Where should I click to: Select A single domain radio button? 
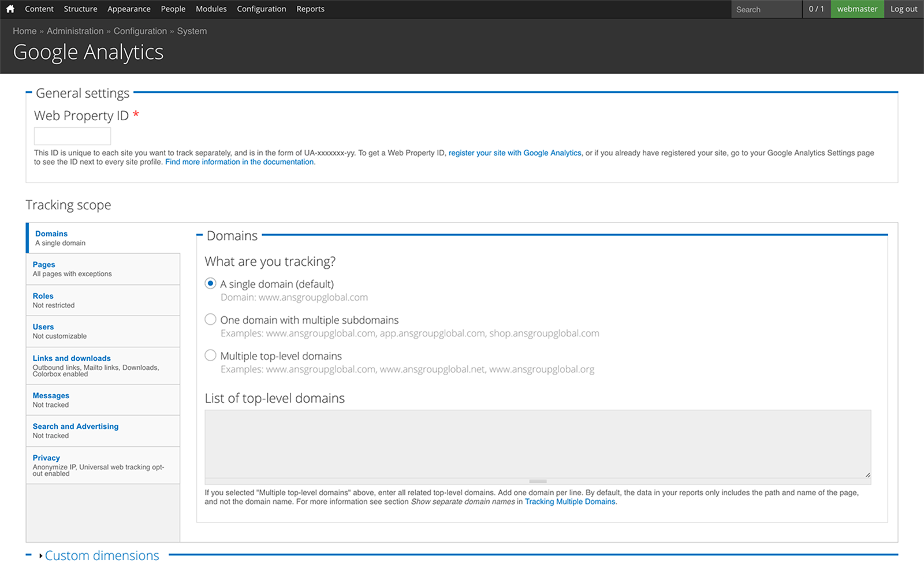pyautogui.click(x=211, y=283)
